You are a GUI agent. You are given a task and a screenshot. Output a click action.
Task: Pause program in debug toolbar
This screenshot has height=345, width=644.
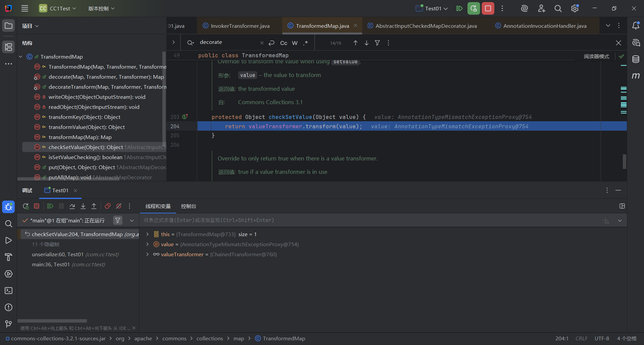pyautogui.click(x=61, y=206)
